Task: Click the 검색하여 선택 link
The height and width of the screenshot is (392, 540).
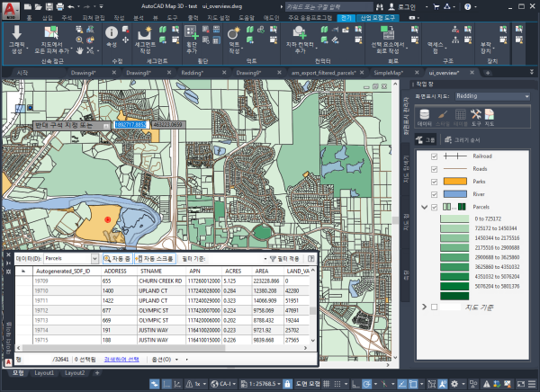Action: pyautogui.click(x=121, y=359)
